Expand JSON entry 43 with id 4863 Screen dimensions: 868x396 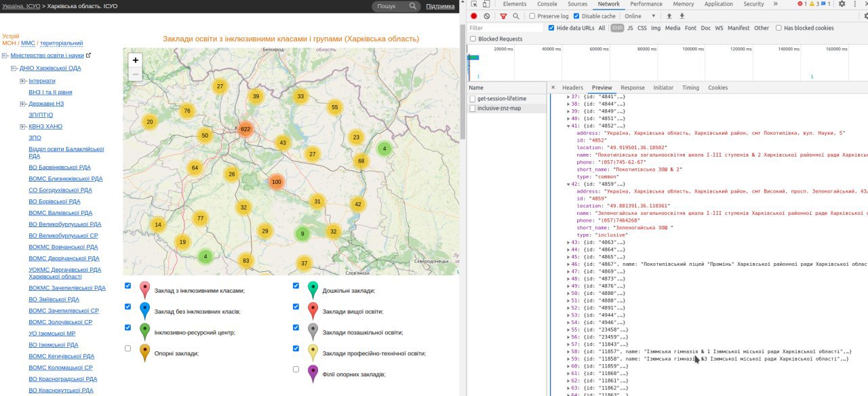tap(569, 243)
